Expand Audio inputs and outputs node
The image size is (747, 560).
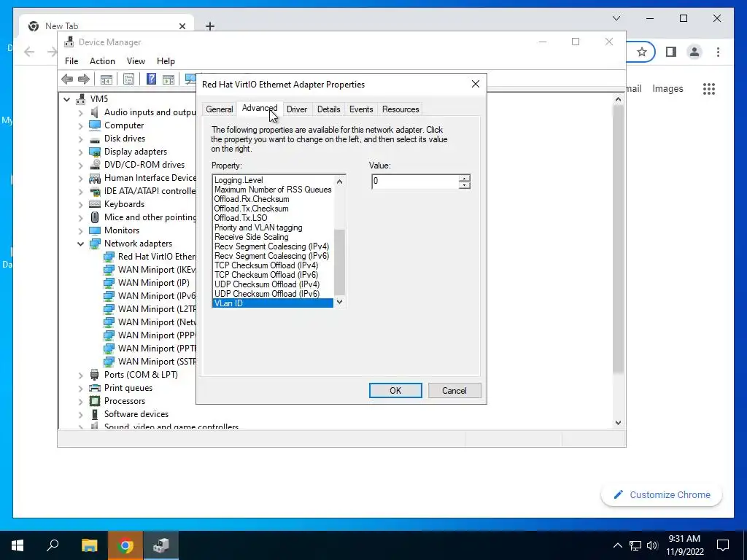[80, 112]
